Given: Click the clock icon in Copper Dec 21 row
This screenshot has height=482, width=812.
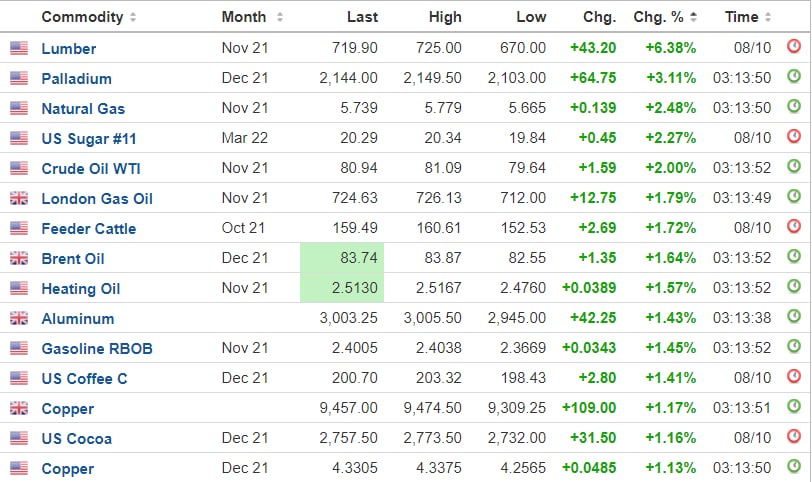Looking at the screenshot, I should coord(793,466).
